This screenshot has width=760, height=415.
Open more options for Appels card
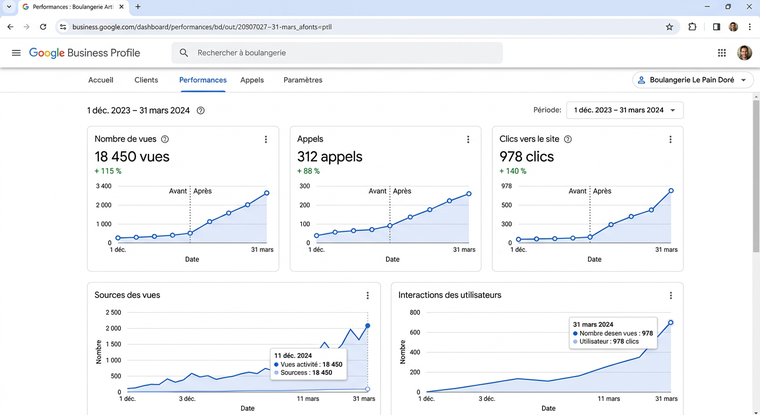coord(468,140)
